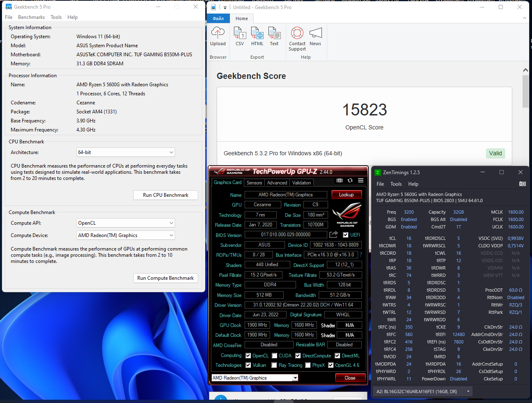Click the Capacity value 32GB in ZenTimings
The image size is (532, 403).
tap(458, 212)
